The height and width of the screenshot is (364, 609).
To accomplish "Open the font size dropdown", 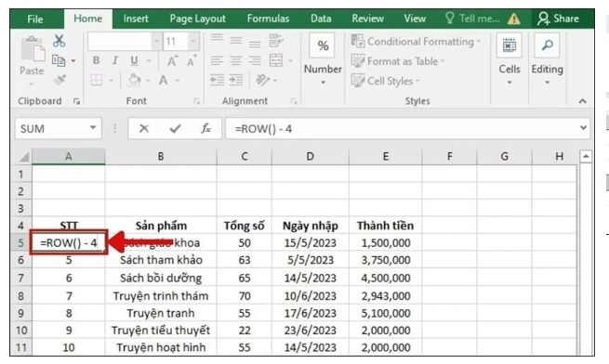I will coord(193,41).
